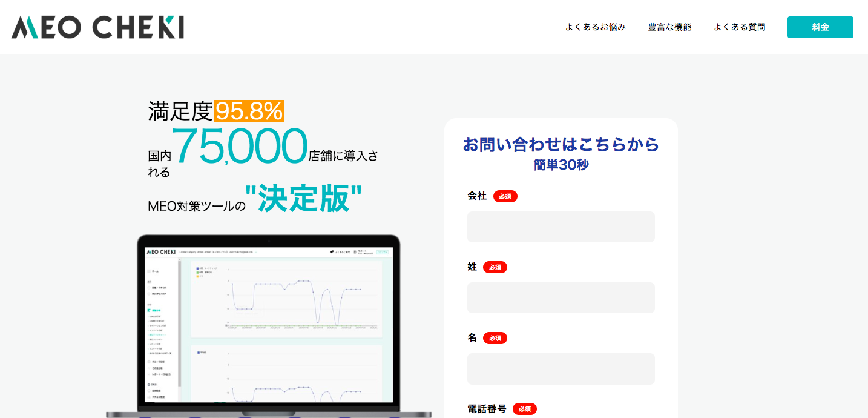
Task: Click the large 75,000 number
Action: click(x=240, y=146)
